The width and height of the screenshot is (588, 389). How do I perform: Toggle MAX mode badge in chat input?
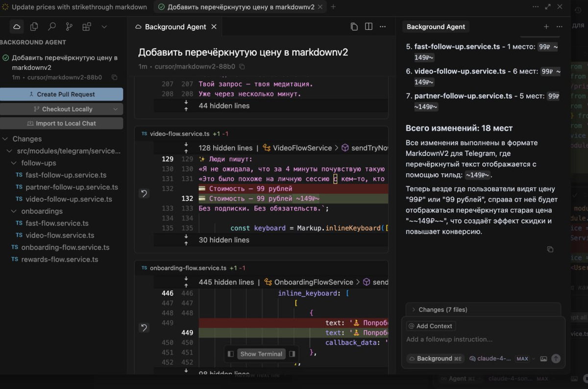pyautogui.click(x=522, y=359)
